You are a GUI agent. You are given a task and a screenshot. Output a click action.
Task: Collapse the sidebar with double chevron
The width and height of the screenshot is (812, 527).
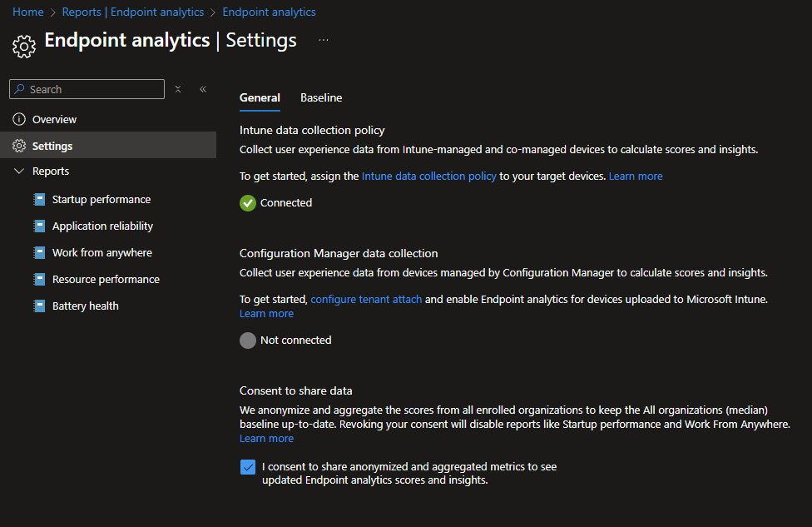coord(203,89)
